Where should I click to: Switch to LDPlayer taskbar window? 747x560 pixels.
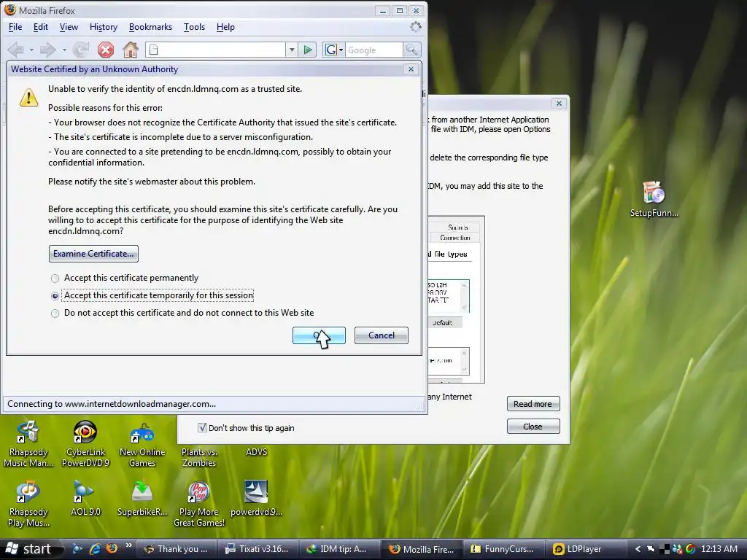[585, 549]
